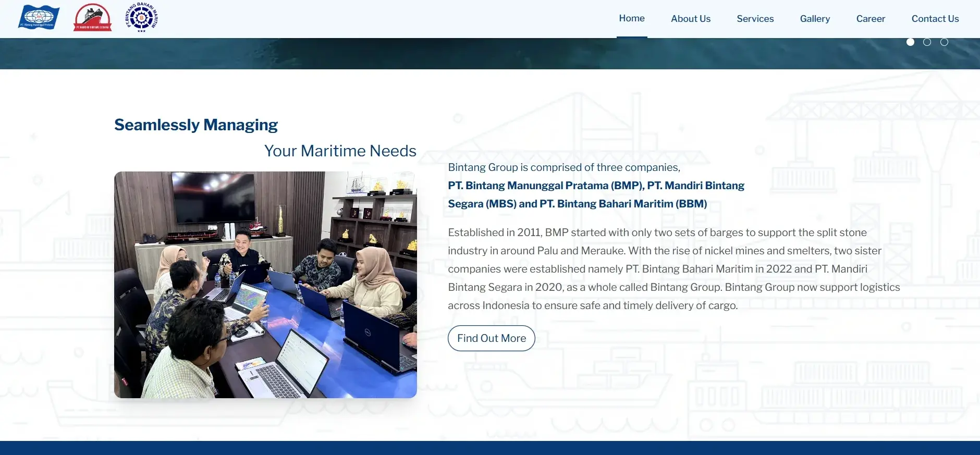
Task: Open the Career page
Action: click(871, 19)
